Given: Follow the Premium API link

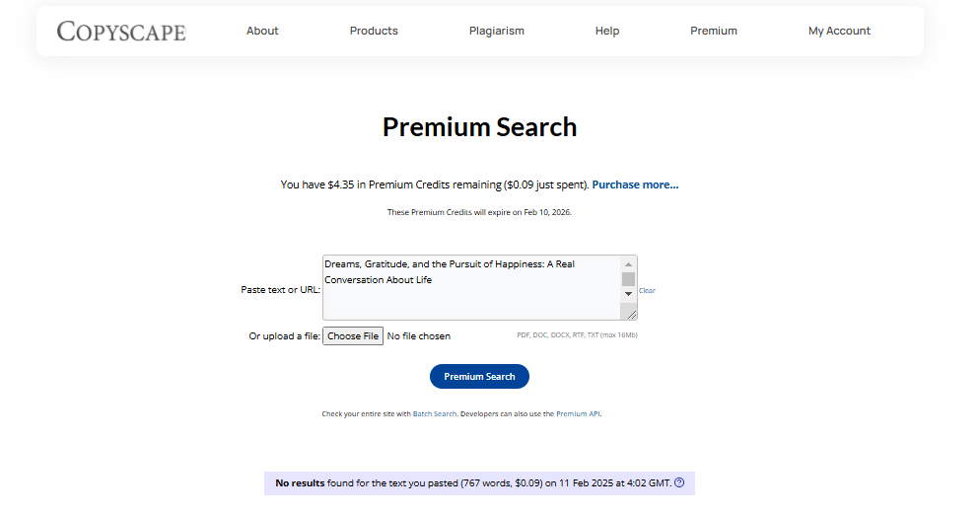Looking at the screenshot, I should [578, 413].
